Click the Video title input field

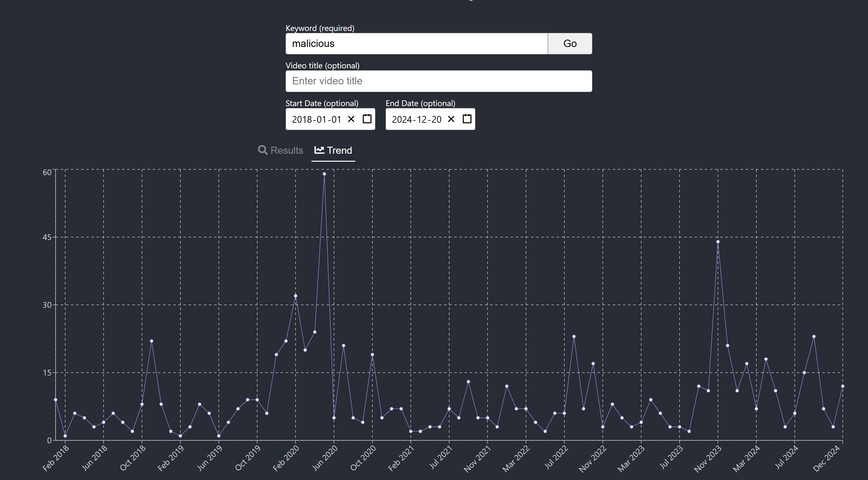439,81
